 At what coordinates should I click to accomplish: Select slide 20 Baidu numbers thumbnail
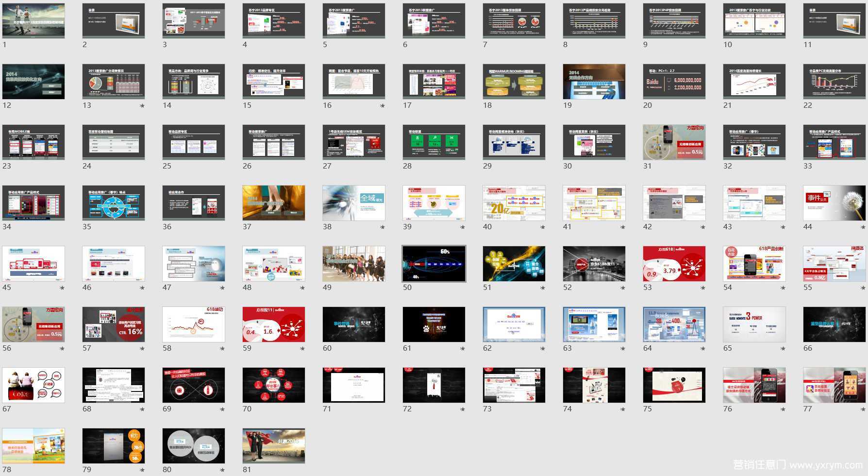coord(674,82)
